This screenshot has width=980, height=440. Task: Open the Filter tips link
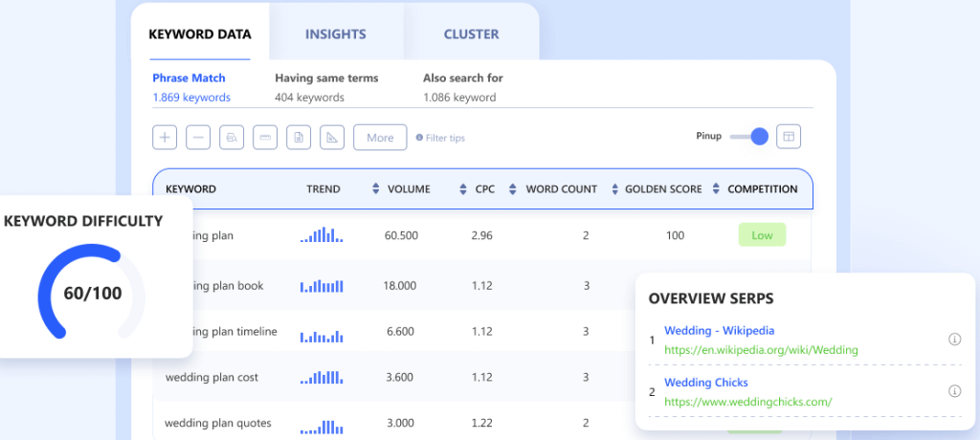pyautogui.click(x=445, y=138)
